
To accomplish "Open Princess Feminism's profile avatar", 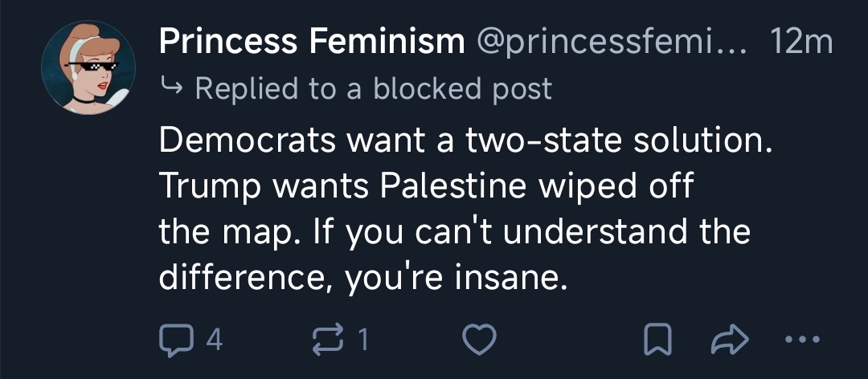I will (88, 67).
